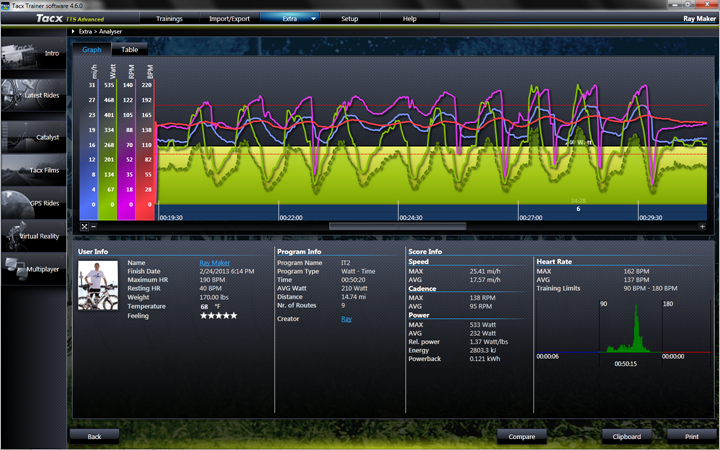
Task: Click Ray Maker user name in title bar
Action: point(699,19)
